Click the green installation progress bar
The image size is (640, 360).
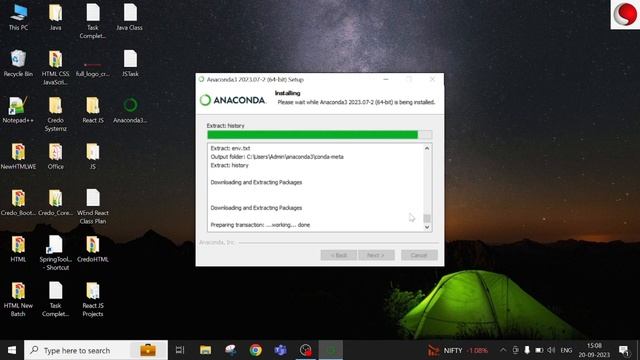(319, 135)
